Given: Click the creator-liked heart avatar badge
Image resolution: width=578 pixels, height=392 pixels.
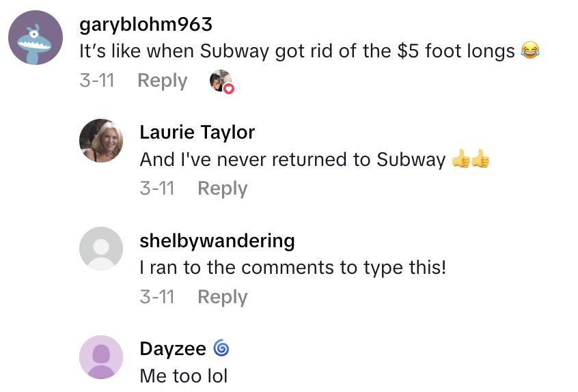Looking at the screenshot, I should click(221, 81).
